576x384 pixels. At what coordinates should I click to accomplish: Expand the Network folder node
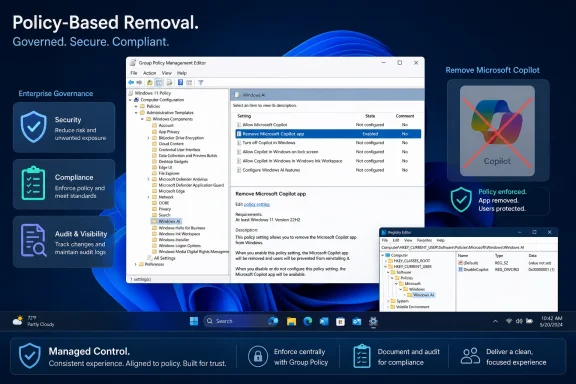(x=148, y=197)
